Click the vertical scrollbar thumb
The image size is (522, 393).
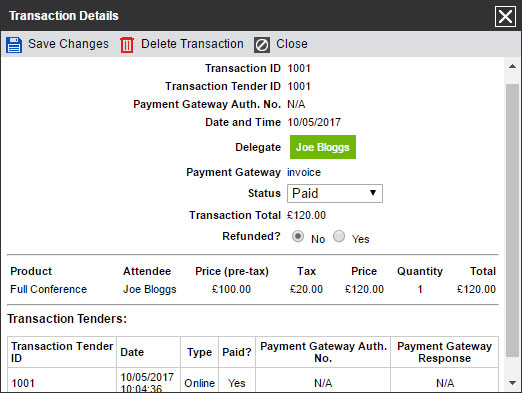[x=512, y=220]
